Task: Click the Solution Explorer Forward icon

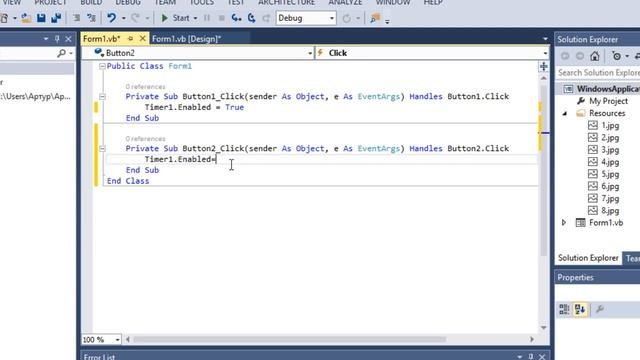Action: click(x=580, y=56)
